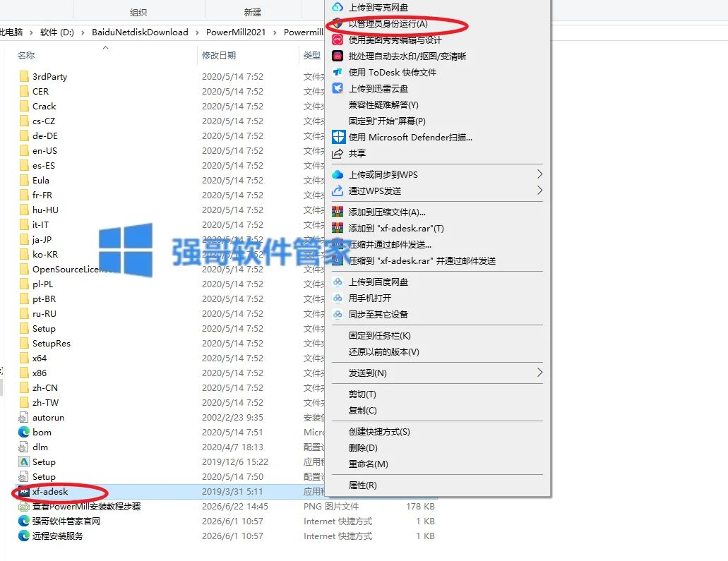This screenshot has height=561, width=728.
Task: Click the Baidu Netdisk upload icon
Action: (x=338, y=282)
